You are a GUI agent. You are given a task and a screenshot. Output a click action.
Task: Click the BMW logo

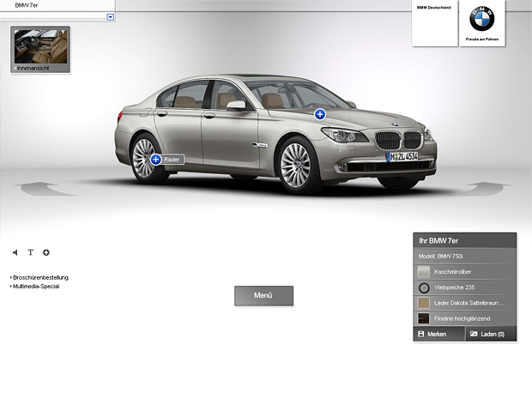click(481, 19)
